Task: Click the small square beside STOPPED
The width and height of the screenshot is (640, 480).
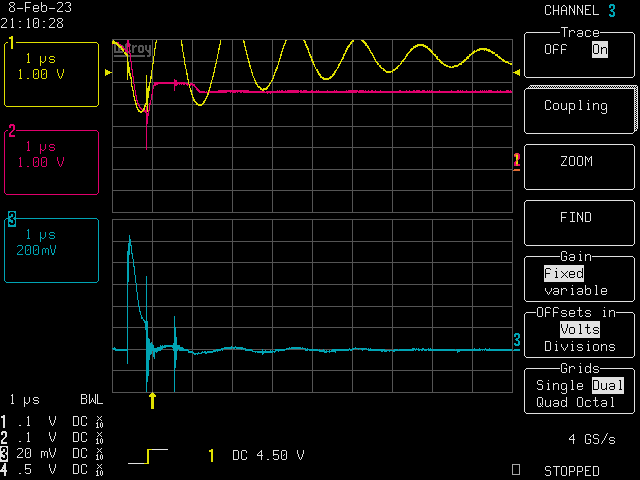Action: [516, 468]
